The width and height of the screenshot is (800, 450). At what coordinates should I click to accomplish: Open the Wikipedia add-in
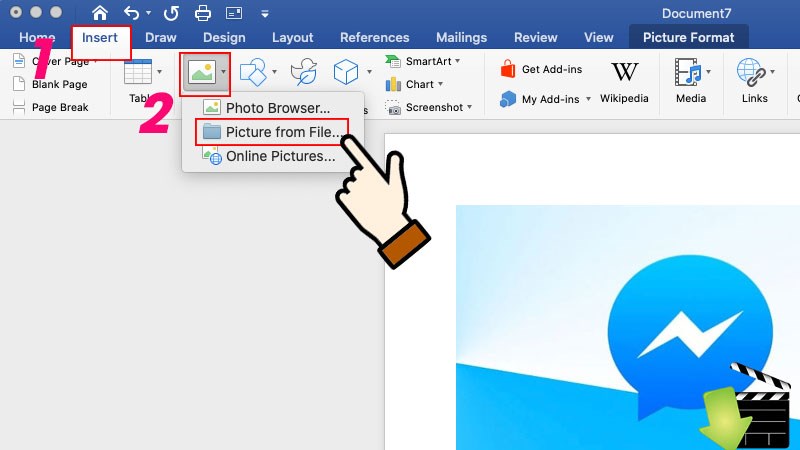(624, 83)
